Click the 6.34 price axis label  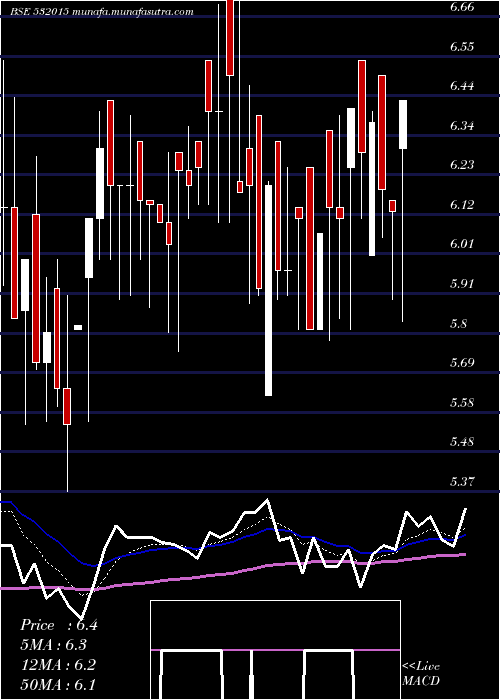click(x=462, y=126)
